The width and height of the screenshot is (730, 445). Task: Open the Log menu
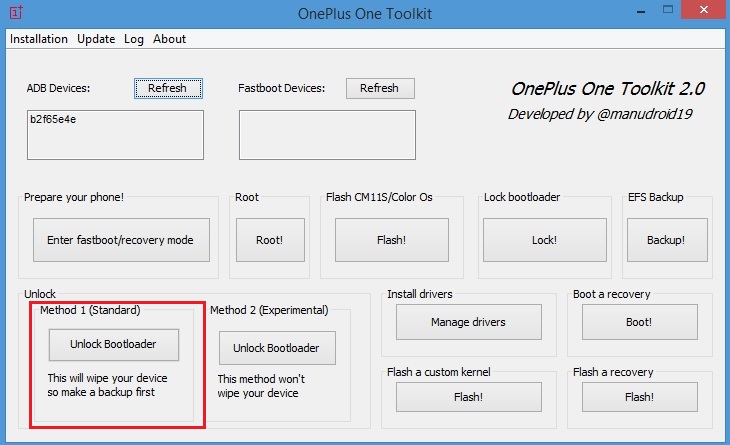pyautogui.click(x=134, y=39)
